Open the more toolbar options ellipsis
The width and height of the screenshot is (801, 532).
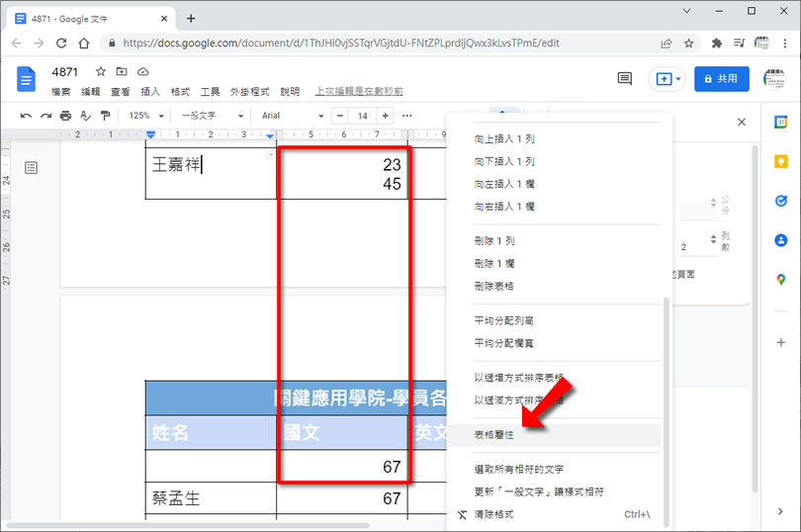pos(407,116)
